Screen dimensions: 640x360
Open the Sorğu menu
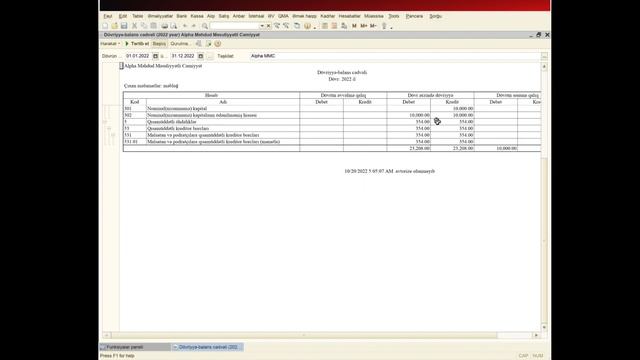point(436,16)
